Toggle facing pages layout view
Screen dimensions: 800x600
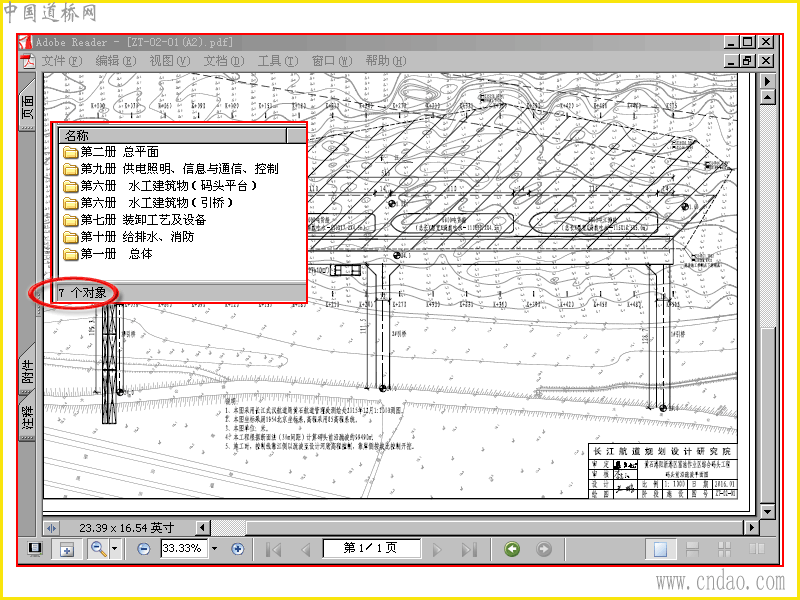(x=757, y=549)
